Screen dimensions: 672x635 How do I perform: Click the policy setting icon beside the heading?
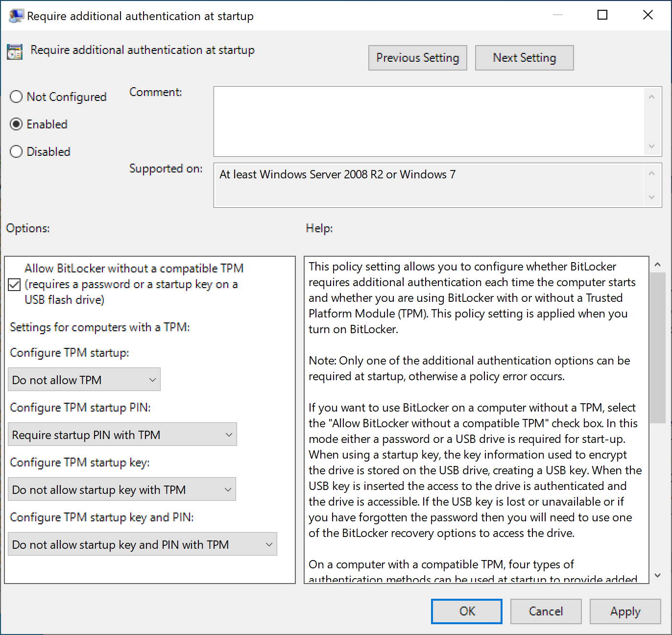click(x=15, y=51)
